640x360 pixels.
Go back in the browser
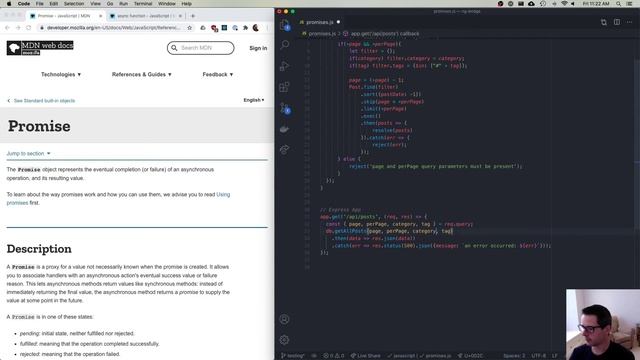tap(7, 28)
